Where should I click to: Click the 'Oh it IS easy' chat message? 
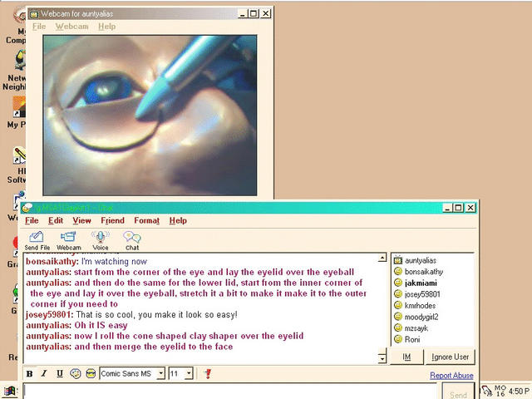click(101, 325)
